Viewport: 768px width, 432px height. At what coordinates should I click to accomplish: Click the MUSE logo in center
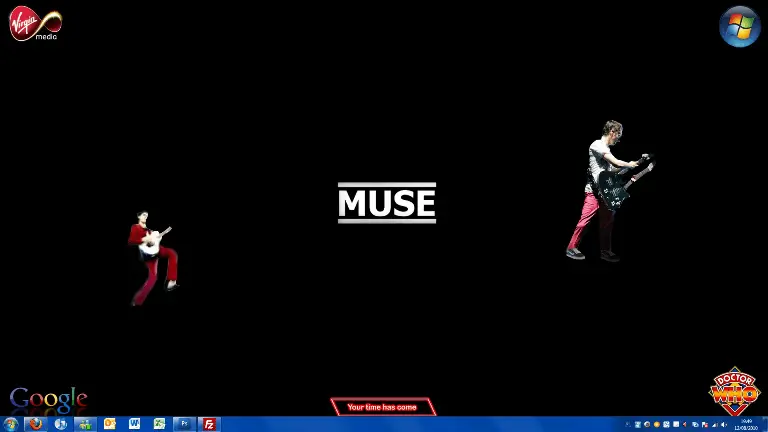[387, 203]
